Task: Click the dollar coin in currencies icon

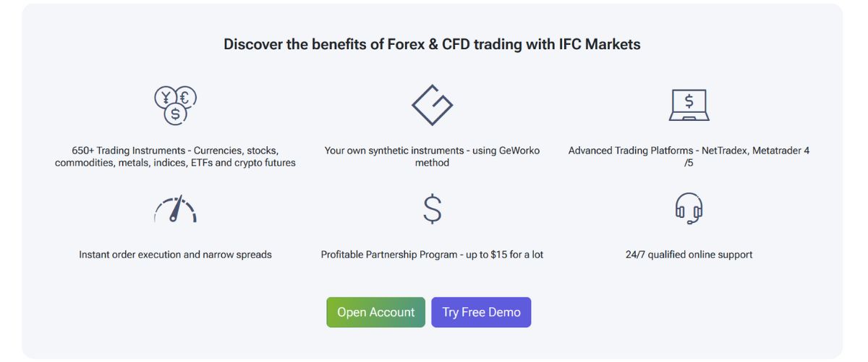Action: coord(175,114)
